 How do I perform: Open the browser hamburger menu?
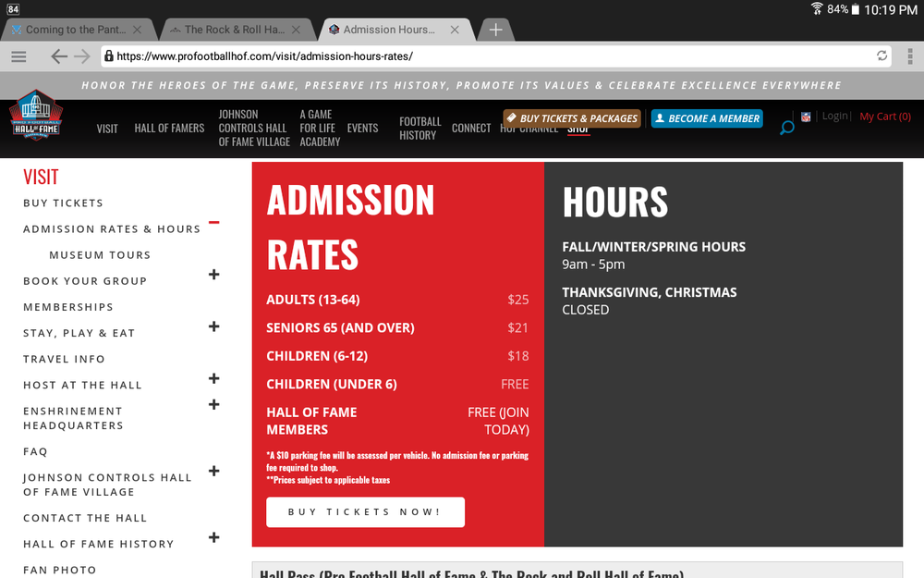pos(18,56)
